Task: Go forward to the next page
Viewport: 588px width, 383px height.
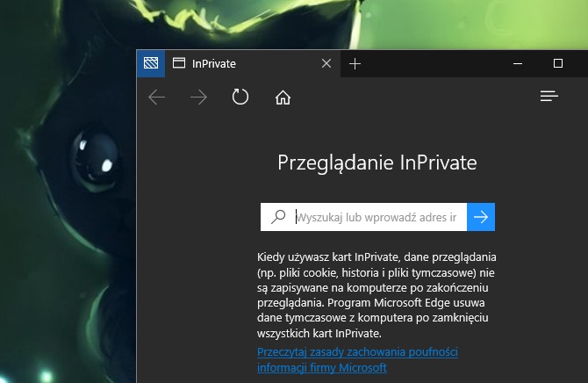Action: point(199,97)
